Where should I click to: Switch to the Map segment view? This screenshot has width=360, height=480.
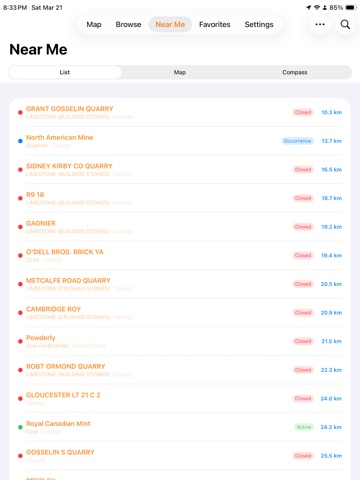[180, 72]
